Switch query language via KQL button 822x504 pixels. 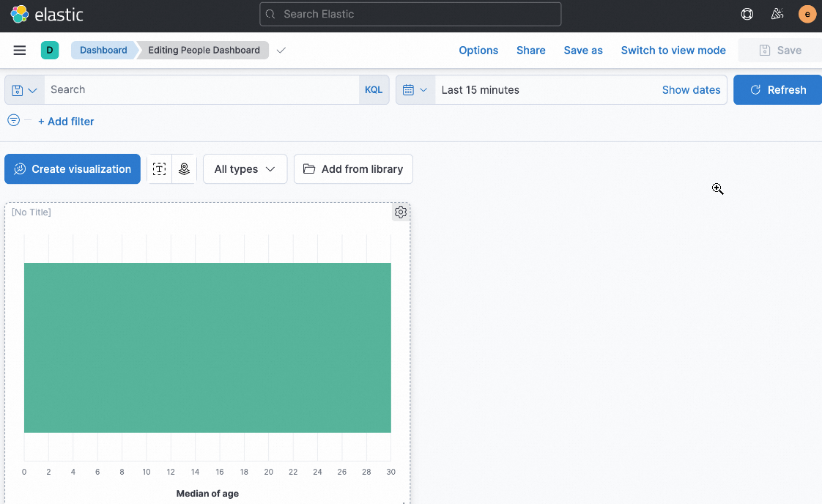(x=374, y=89)
